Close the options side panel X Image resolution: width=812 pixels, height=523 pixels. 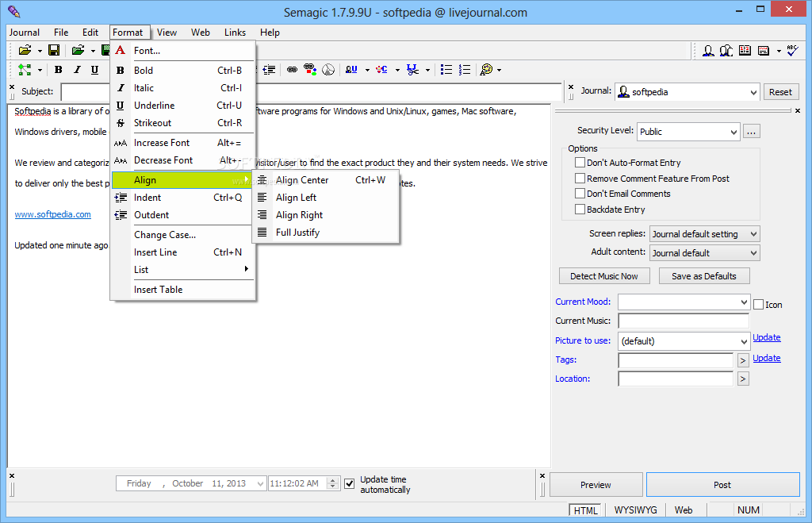tap(798, 110)
